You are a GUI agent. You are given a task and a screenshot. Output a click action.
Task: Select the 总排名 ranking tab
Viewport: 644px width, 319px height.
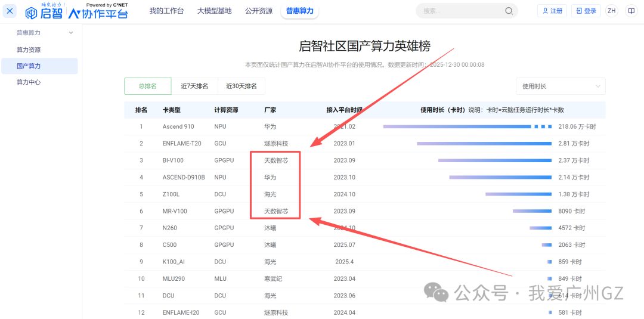147,86
